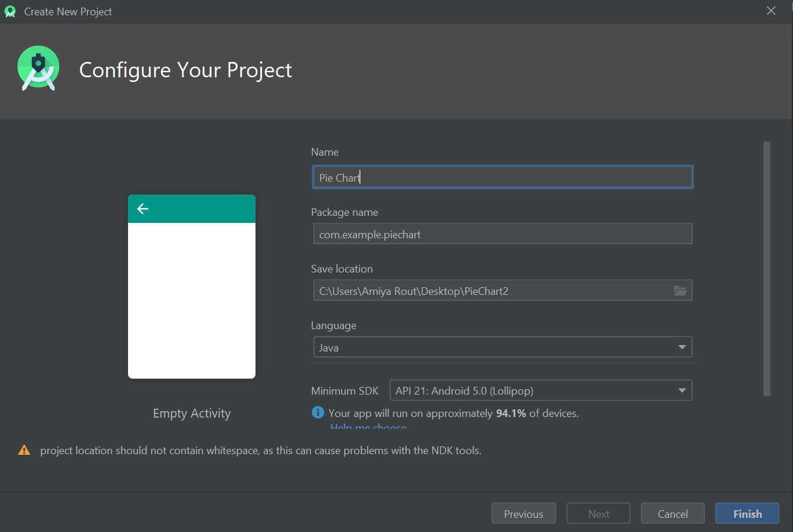
Task: Click the large Android Studio logo in header
Action: click(38, 68)
